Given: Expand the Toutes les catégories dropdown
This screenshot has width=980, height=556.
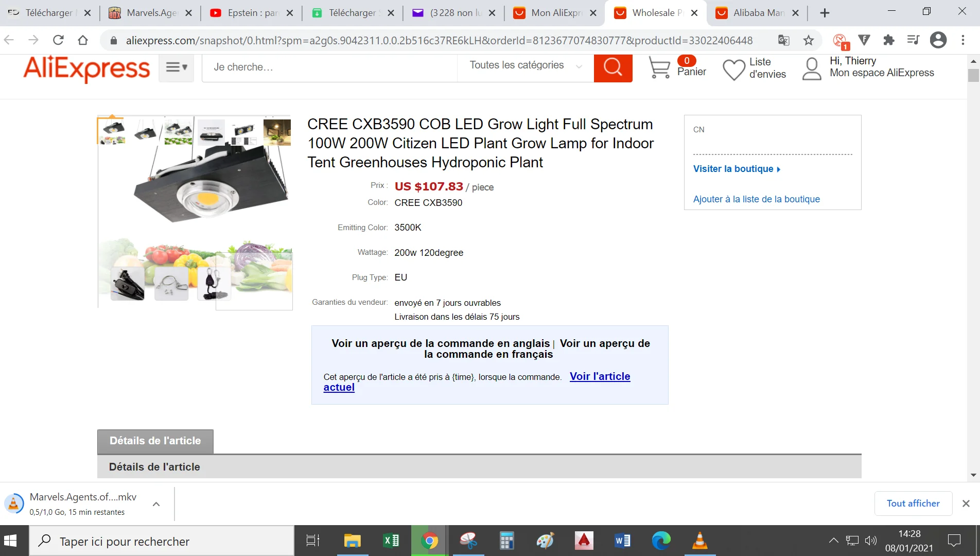Looking at the screenshot, I should tap(526, 65).
